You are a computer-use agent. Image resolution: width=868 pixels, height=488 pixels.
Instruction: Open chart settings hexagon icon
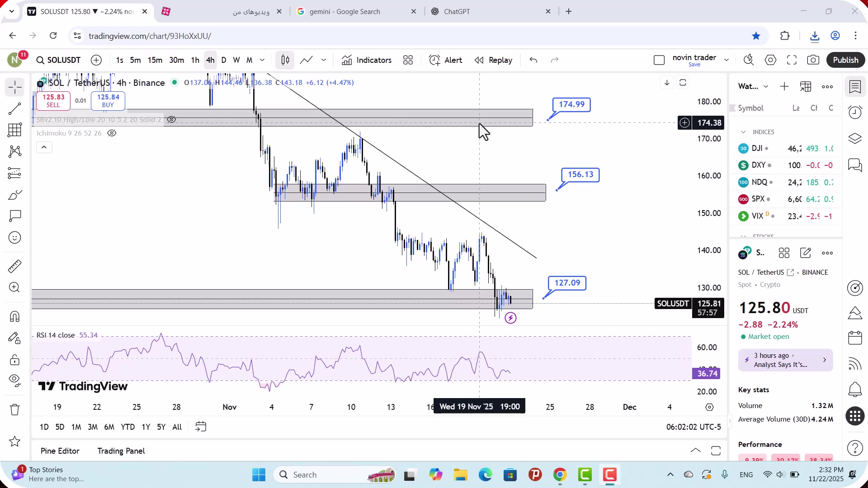click(x=770, y=60)
